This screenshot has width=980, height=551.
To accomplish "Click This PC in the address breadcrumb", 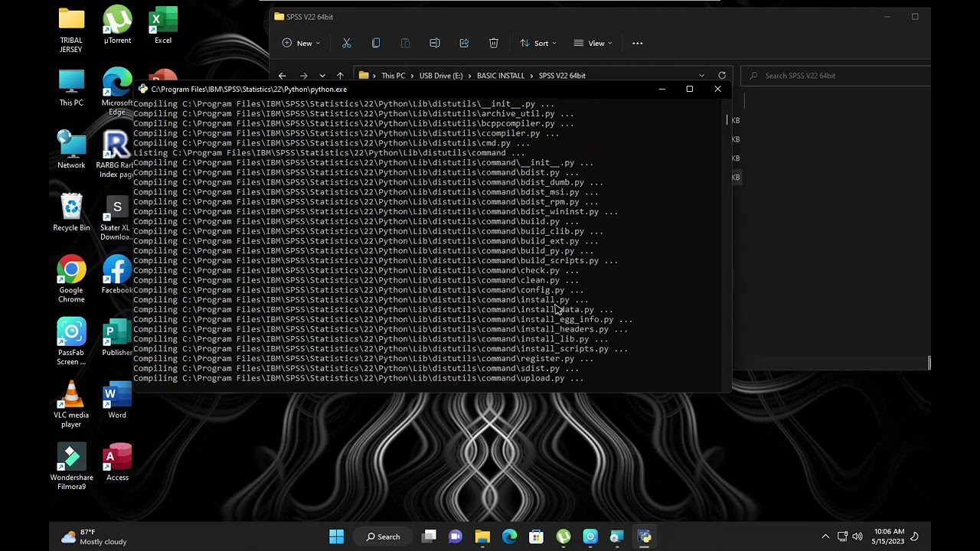I will coord(394,76).
